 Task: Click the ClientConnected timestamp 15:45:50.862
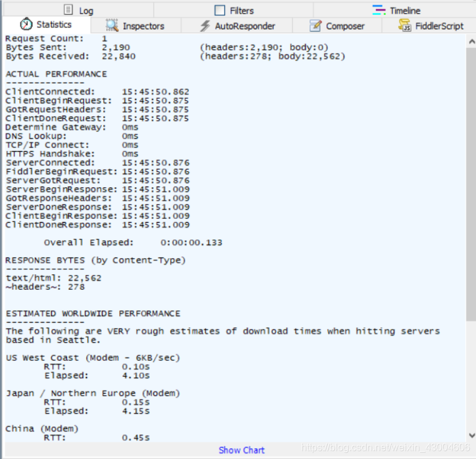155,92
